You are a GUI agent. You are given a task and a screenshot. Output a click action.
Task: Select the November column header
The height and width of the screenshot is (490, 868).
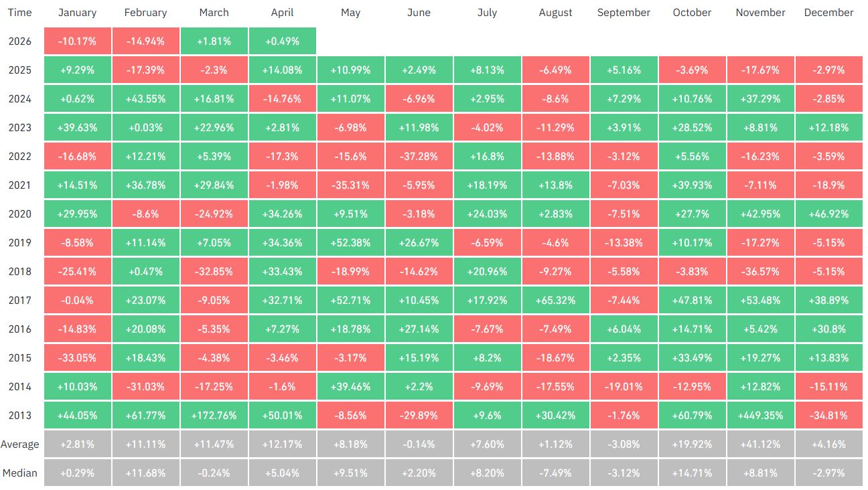[x=760, y=13]
